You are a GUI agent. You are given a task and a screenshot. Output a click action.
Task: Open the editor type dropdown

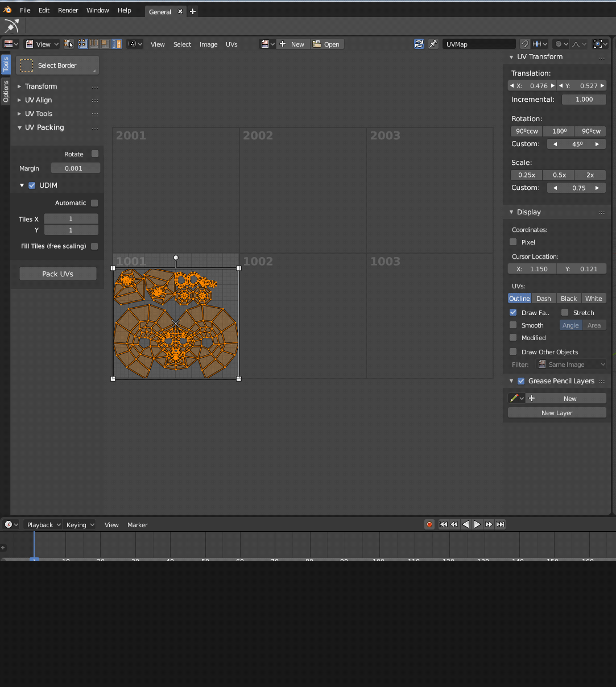(11, 44)
